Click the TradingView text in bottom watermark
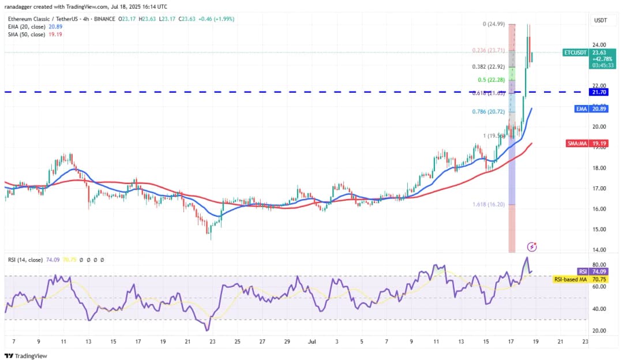Viewport: 623px width, 364px height. pyautogui.click(x=31, y=356)
